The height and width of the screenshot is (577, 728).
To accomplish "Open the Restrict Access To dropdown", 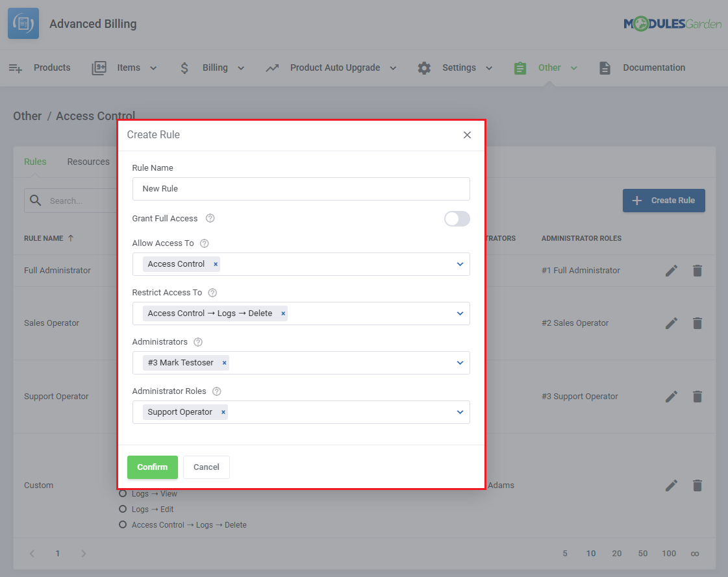I will [460, 313].
